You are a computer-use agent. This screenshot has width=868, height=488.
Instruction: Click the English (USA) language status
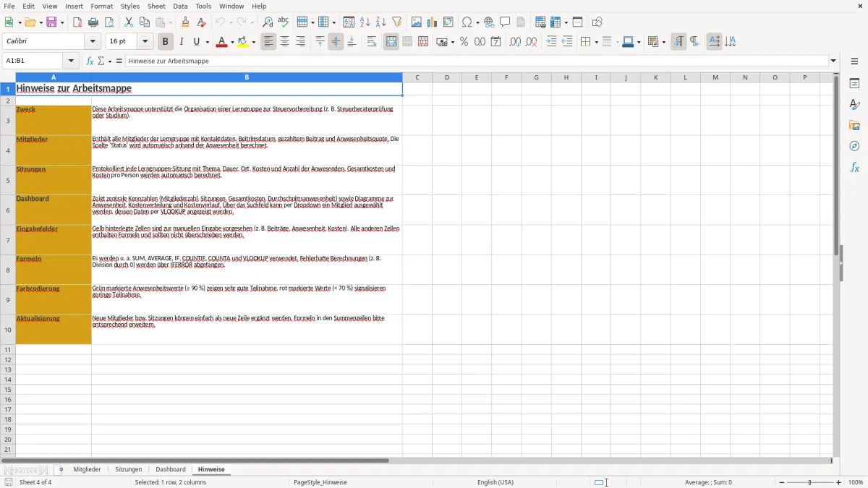pos(495,482)
